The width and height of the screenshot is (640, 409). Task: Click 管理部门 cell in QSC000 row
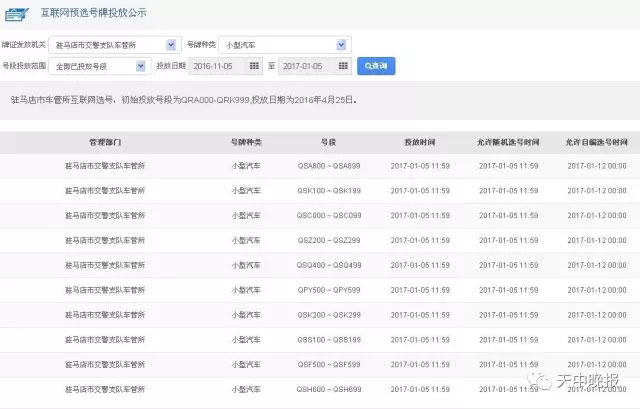(105, 216)
